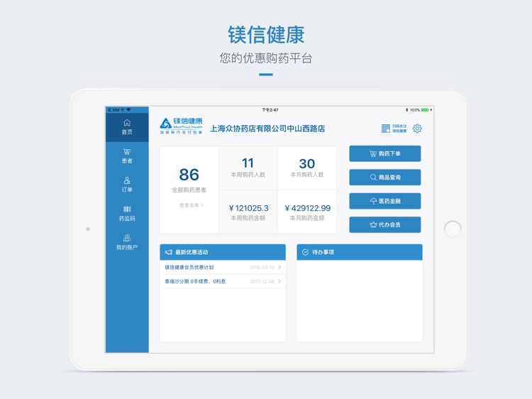Open 镁信健康会员优惠计划 promotion row

coord(223,267)
